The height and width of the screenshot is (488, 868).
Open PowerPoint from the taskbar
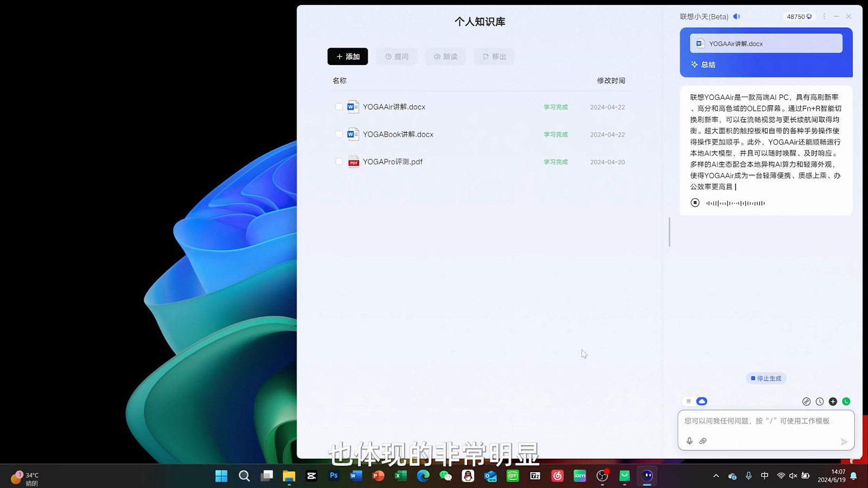pos(379,476)
